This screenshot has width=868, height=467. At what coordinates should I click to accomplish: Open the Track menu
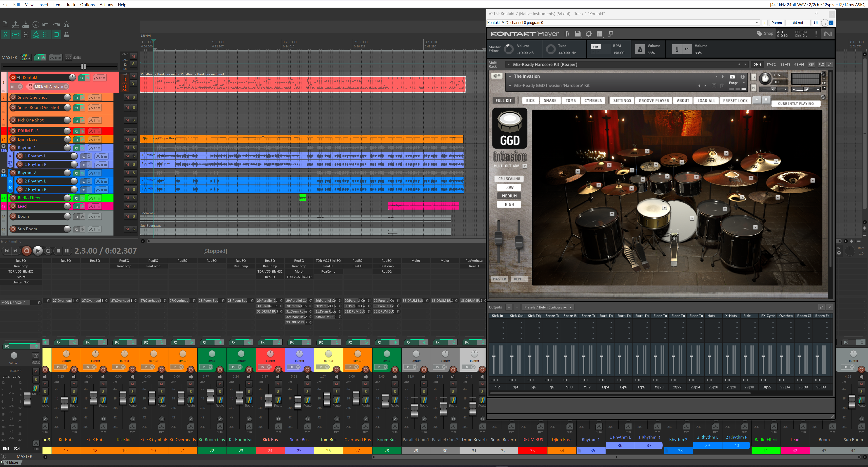(71, 4)
